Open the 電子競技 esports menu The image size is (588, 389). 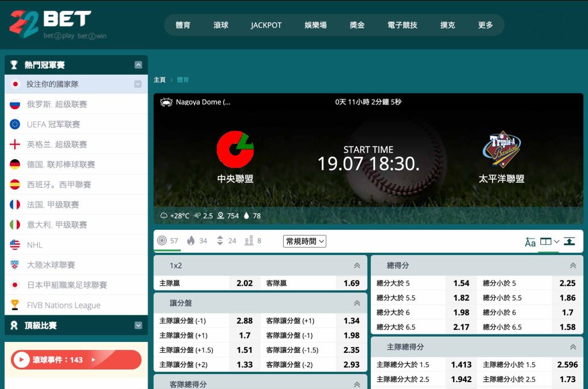[x=403, y=25]
